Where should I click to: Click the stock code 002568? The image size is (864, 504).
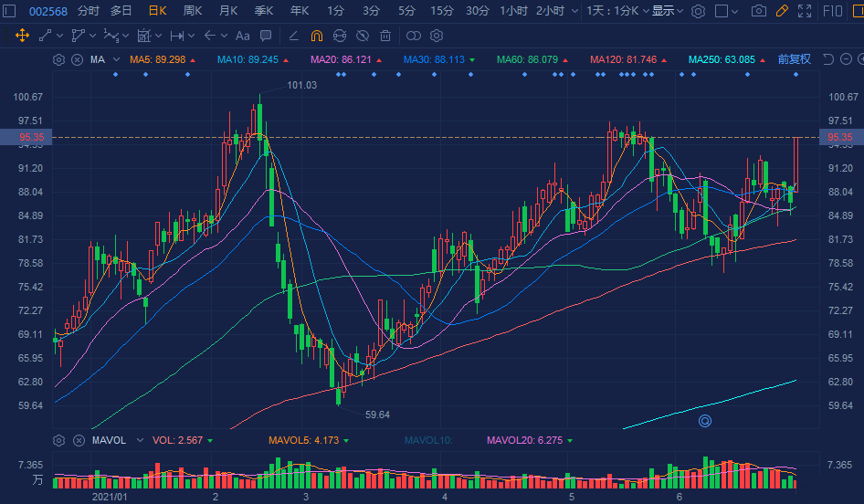tap(47, 11)
